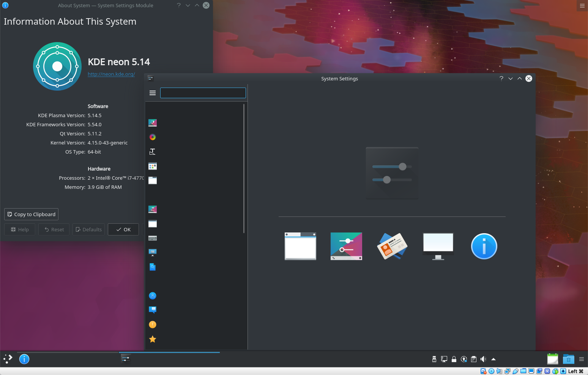Click the Copy to Clipboard button
The height and width of the screenshot is (375, 588).
pyautogui.click(x=31, y=214)
